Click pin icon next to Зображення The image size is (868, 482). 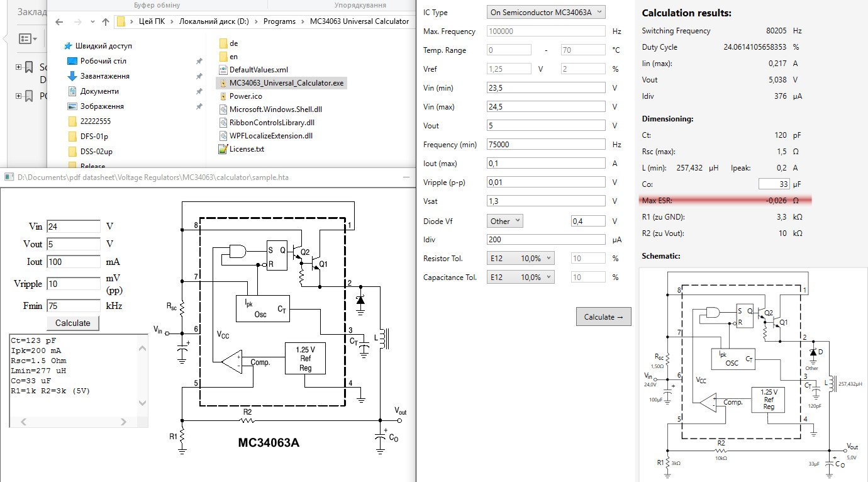[199, 106]
